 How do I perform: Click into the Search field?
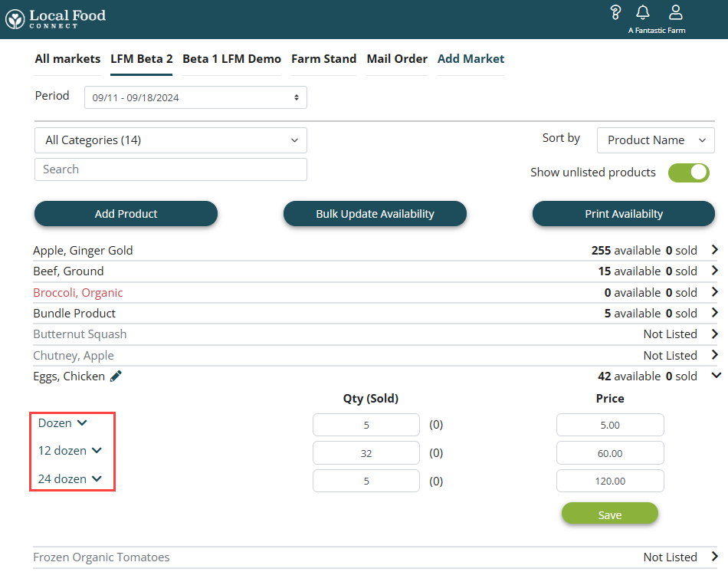tap(171, 169)
